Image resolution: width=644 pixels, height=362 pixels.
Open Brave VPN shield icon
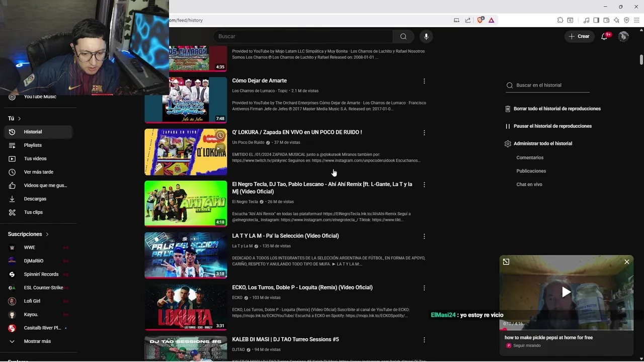(626, 20)
